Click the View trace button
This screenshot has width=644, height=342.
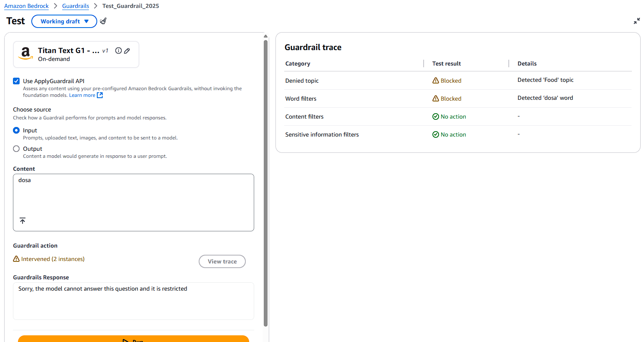(222, 261)
